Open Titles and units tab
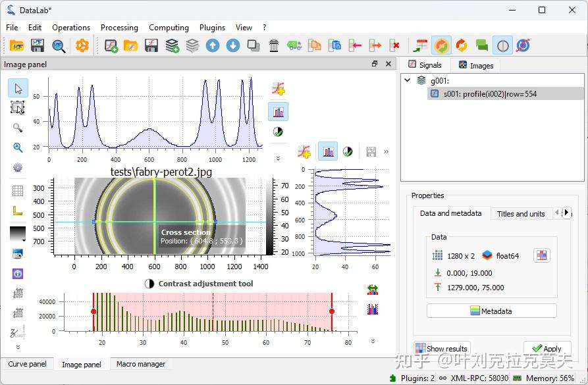588x385 pixels. click(520, 214)
